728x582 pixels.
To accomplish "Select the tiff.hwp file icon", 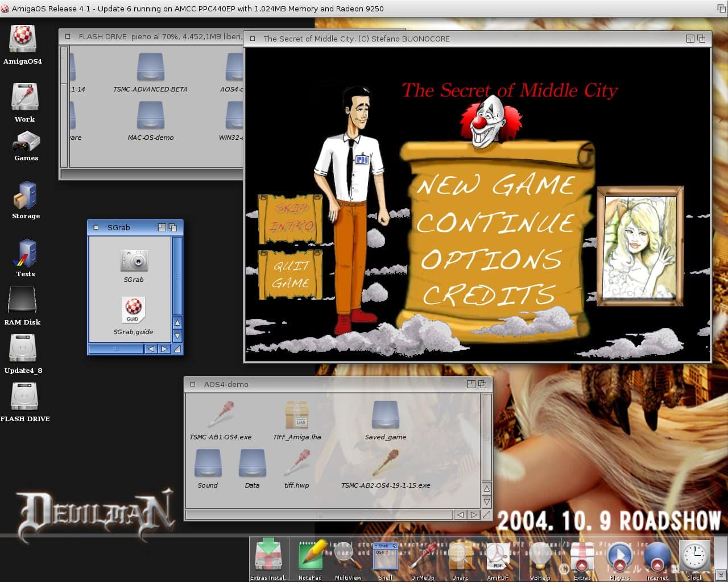I will pyautogui.click(x=297, y=463).
